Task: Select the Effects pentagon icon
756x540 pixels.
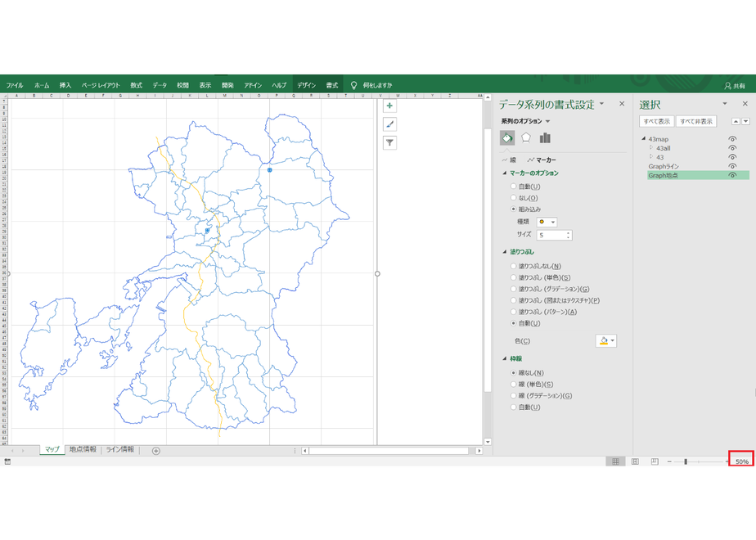Action: point(526,138)
